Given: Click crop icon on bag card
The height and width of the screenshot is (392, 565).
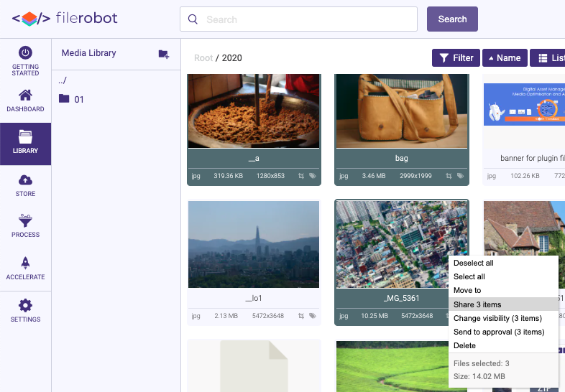Looking at the screenshot, I should [x=449, y=176].
